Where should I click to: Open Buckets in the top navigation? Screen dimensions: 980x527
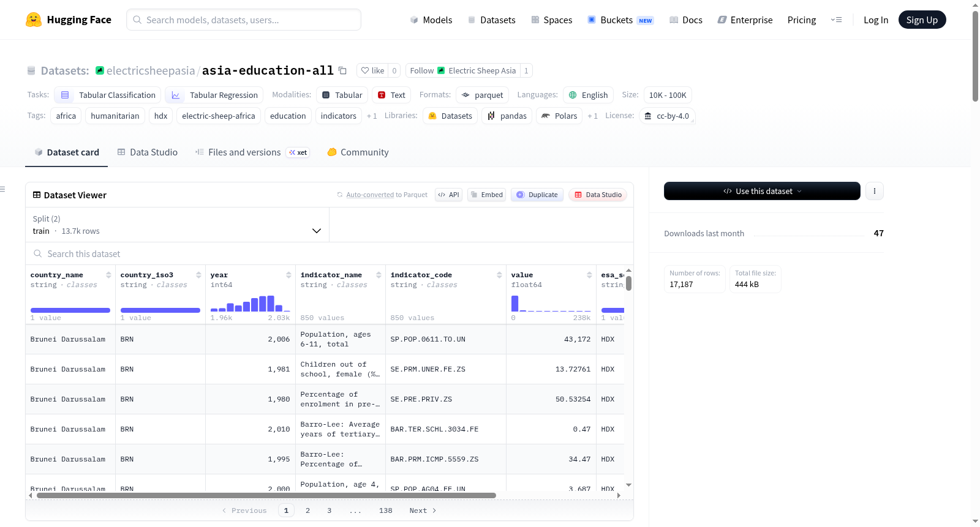pyautogui.click(x=620, y=20)
